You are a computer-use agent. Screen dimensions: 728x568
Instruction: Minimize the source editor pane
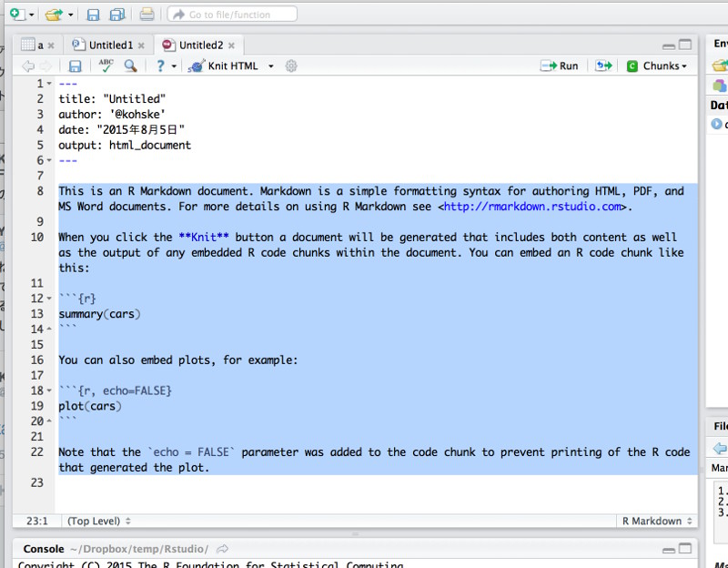[669, 46]
